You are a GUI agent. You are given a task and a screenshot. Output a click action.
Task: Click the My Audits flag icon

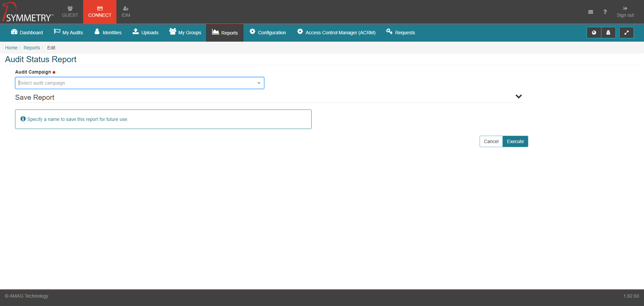pyautogui.click(x=57, y=32)
